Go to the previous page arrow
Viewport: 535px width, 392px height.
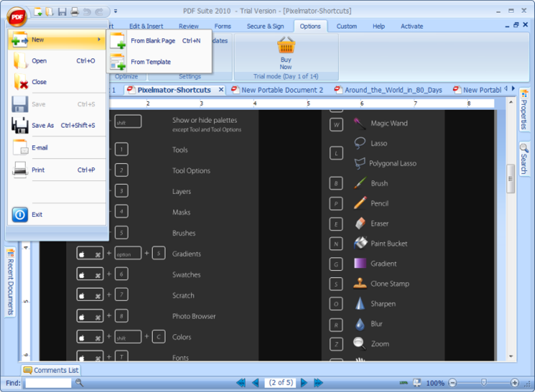[255, 383]
